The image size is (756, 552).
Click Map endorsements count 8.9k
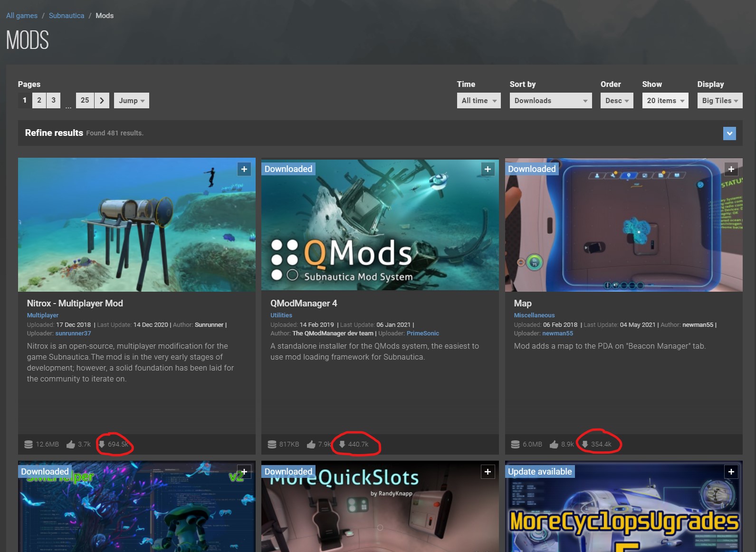pyautogui.click(x=567, y=444)
